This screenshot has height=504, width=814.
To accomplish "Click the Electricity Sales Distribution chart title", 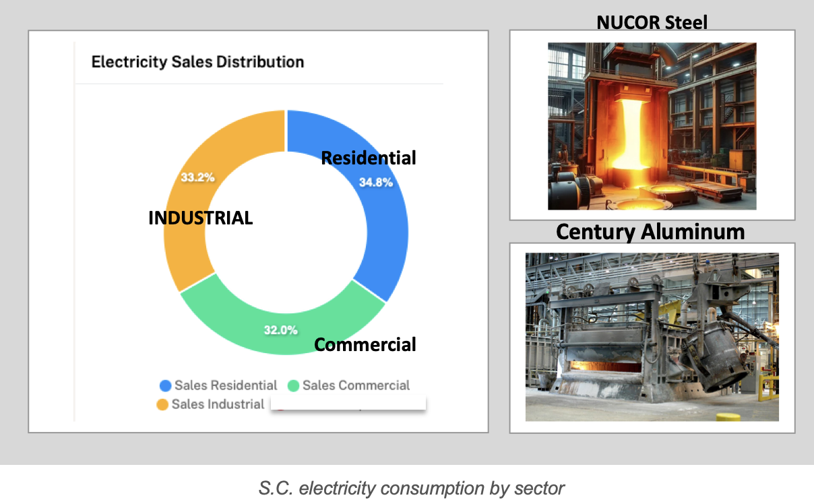I will click(197, 62).
